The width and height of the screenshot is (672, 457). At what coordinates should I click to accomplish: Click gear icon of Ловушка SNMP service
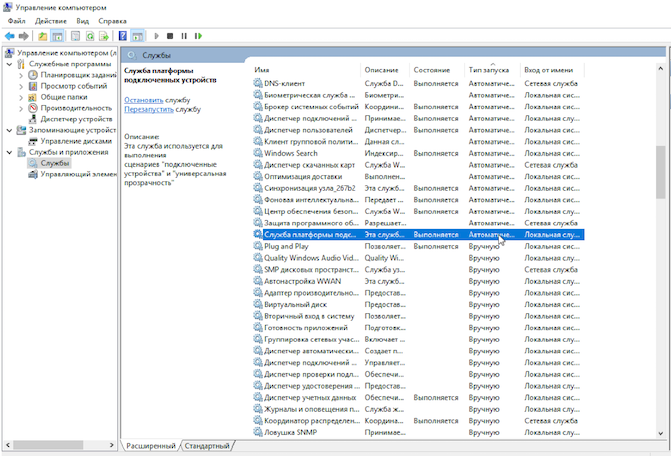[x=257, y=432]
